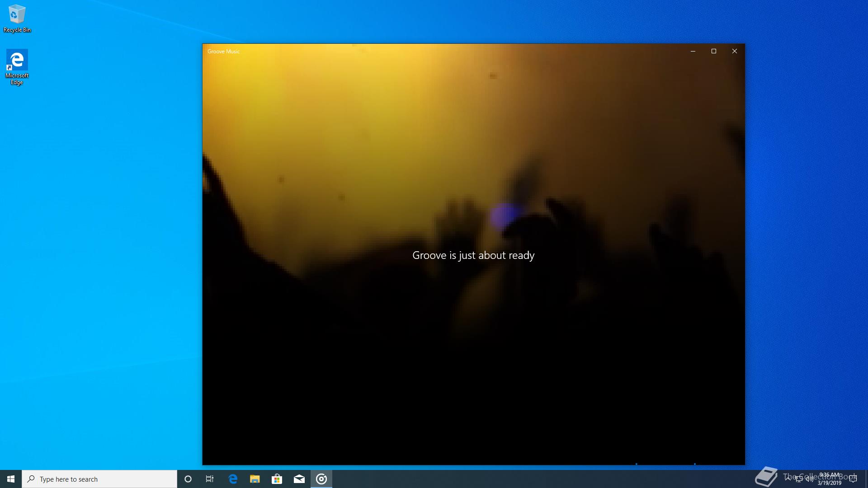Screen dimensions: 868x488
Task: Select the Microsoft Edge desktop shortcut
Action: pyautogui.click(x=17, y=67)
